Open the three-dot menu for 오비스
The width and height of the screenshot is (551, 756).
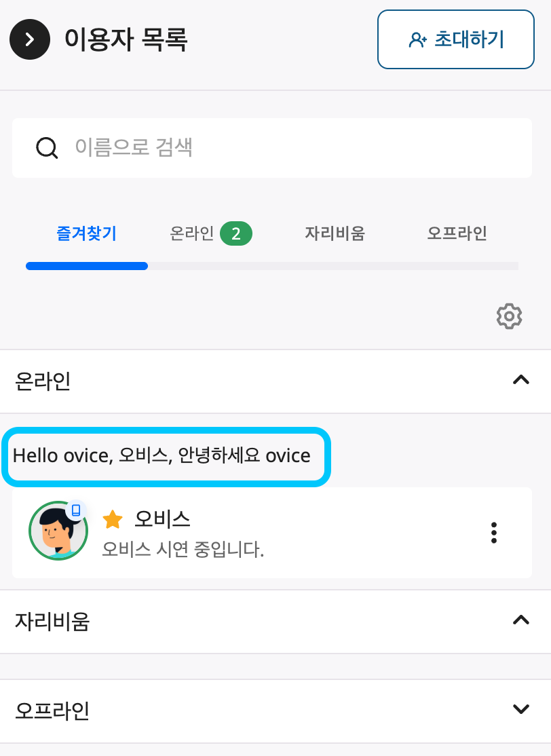tap(494, 533)
